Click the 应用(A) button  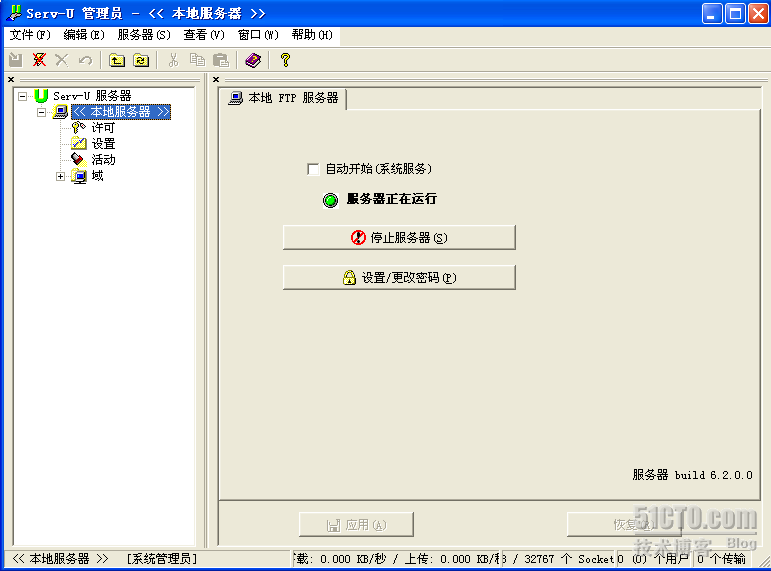click(x=356, y=525)
